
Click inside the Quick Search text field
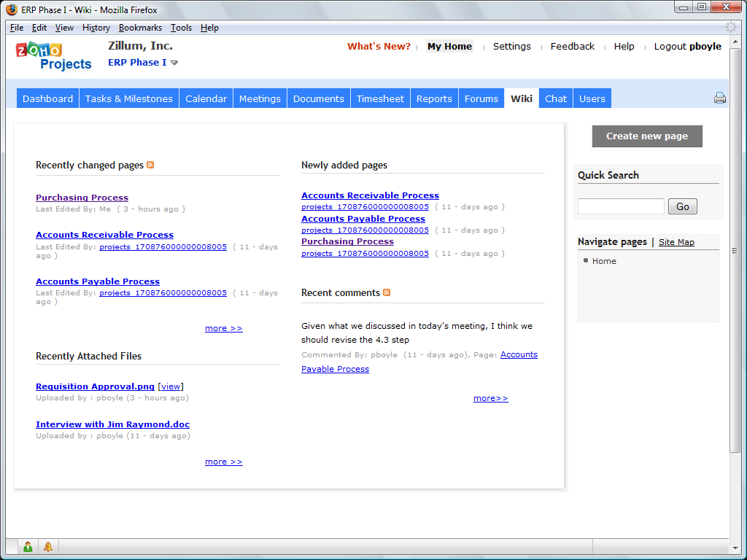point(621,206)
